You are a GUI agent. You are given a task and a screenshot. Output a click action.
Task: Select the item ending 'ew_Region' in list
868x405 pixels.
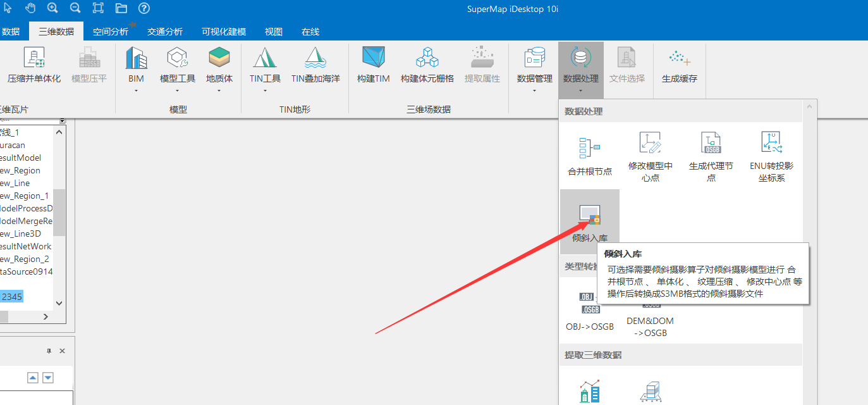20,170
